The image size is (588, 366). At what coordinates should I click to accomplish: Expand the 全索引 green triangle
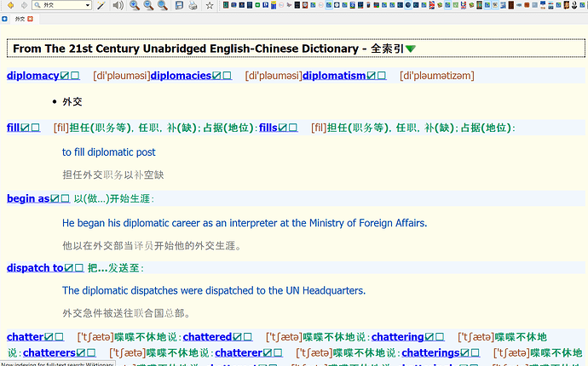pos(411,49)
